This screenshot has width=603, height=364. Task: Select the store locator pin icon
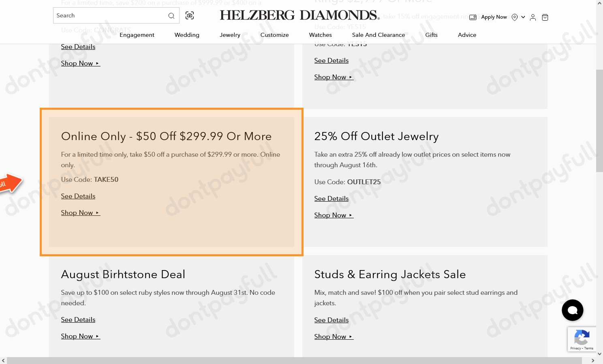coord(514,17)
